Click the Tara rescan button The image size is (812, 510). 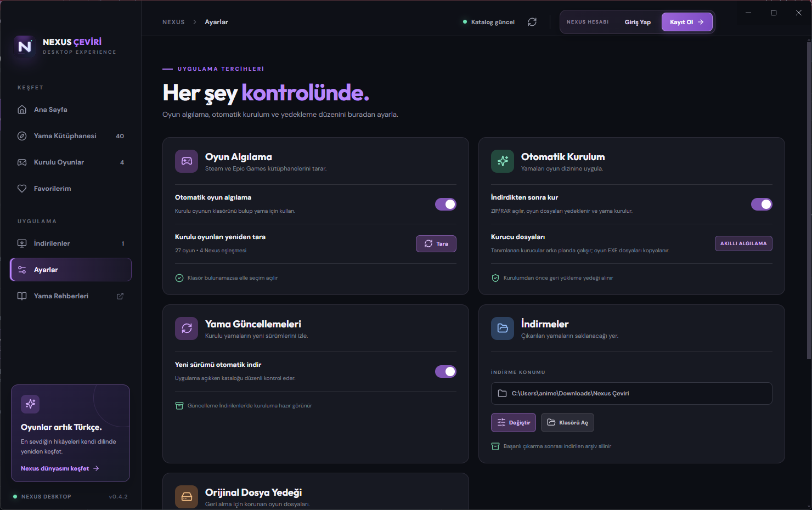436,243
